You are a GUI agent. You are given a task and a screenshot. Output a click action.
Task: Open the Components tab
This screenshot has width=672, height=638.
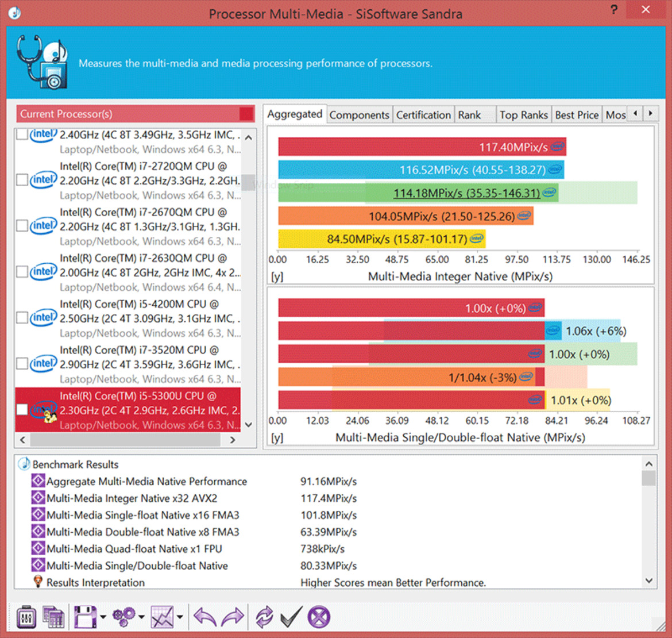[x=360, y=115]
